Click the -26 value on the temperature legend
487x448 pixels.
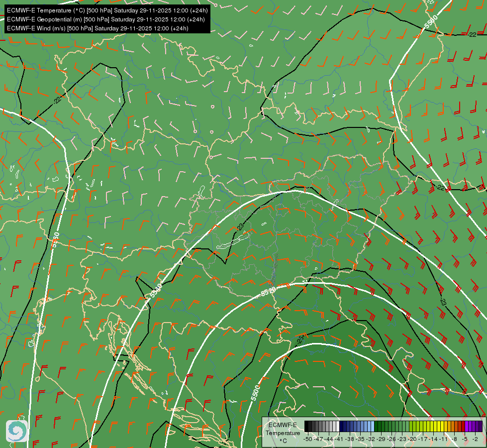tap(391, 439)
